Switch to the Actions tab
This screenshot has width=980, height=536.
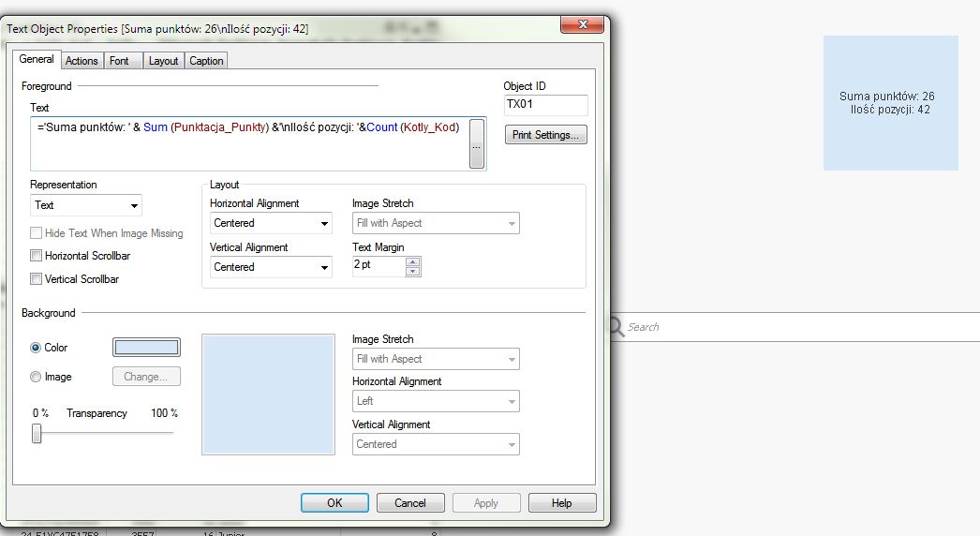82,61
